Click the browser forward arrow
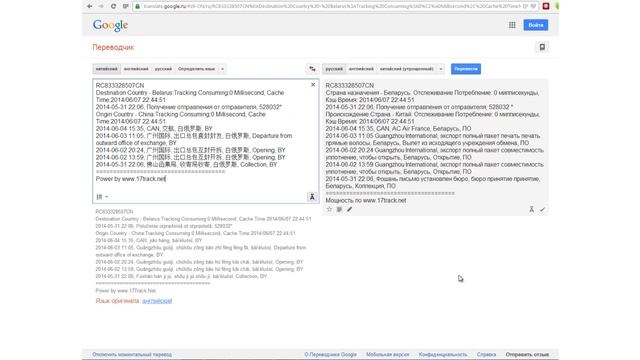The width and height of the screenshot is (640, 360). [101, 6]
